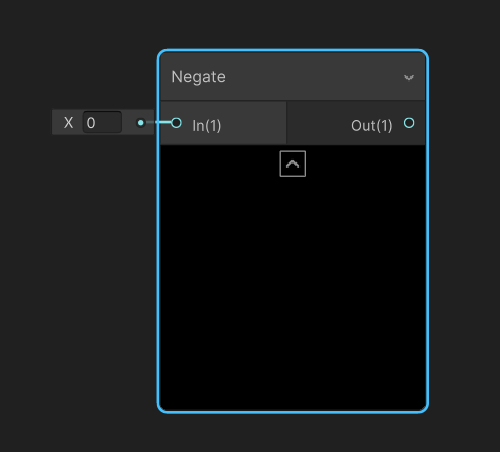This screenshot has height=452, width=500.
Task: Click the black node preview area
Action: click(293, 277)
